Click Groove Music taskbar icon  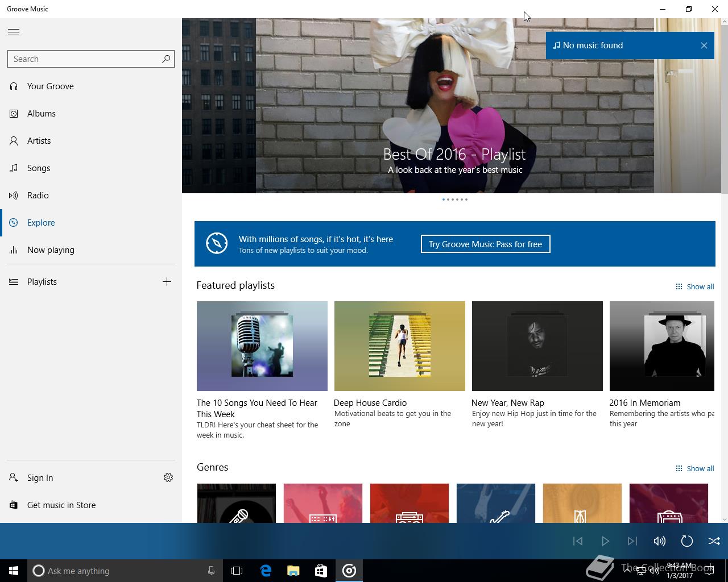[x=349, y=571]
